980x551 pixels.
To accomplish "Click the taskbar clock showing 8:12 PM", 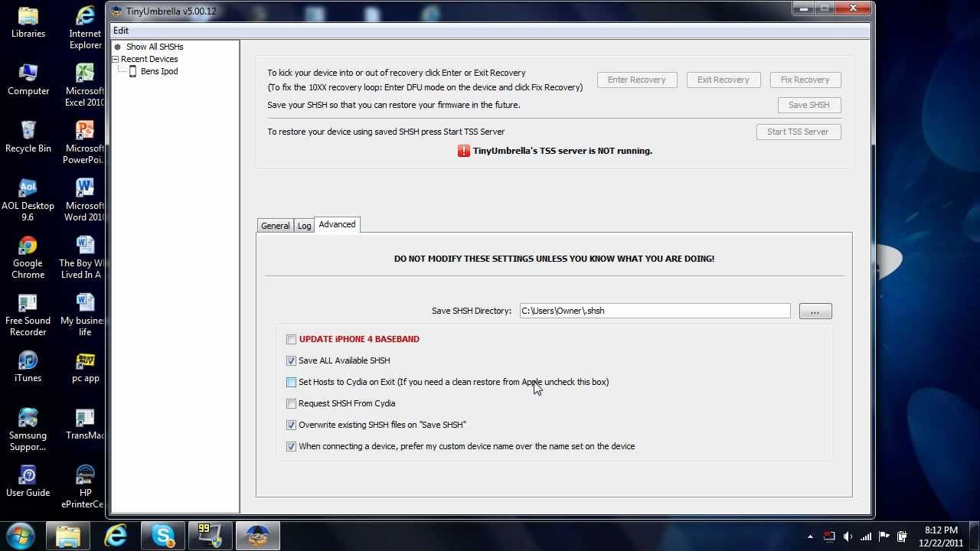I will [941, 536].
